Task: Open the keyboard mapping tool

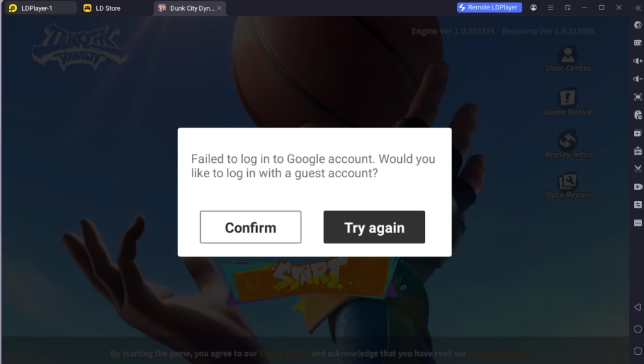Action: pos(638,43)
